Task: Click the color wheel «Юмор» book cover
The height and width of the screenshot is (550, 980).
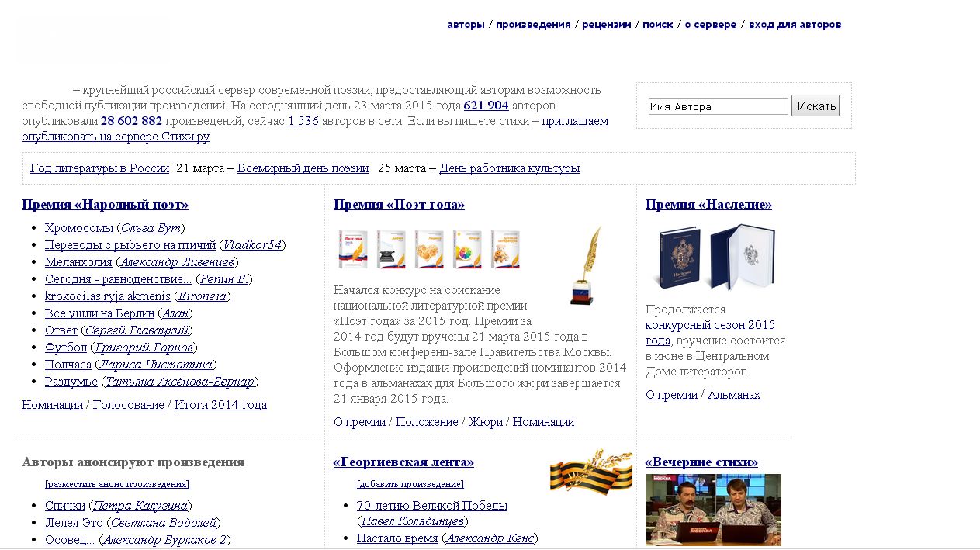Action: [x=467, y=250]
